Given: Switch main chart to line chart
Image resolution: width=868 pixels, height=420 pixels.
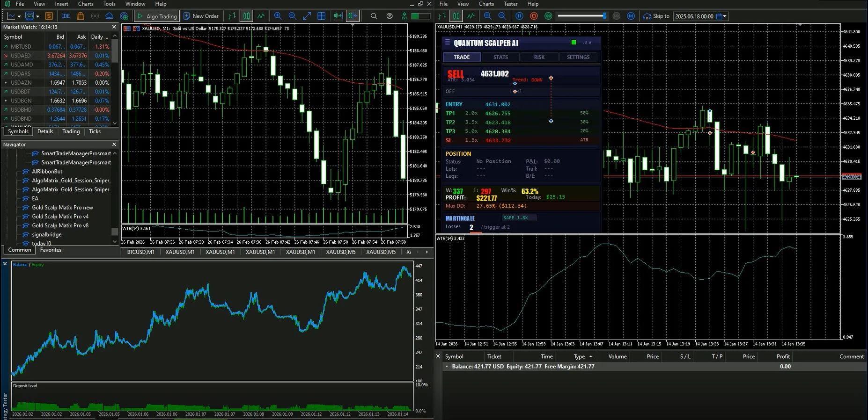Looking at the screenshot, I should pos(261,16).
